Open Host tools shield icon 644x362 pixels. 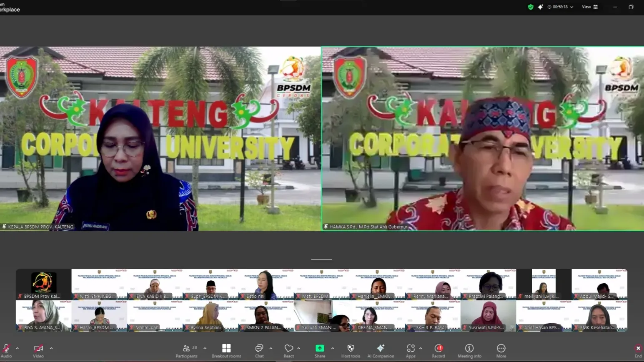click(351, 349)
